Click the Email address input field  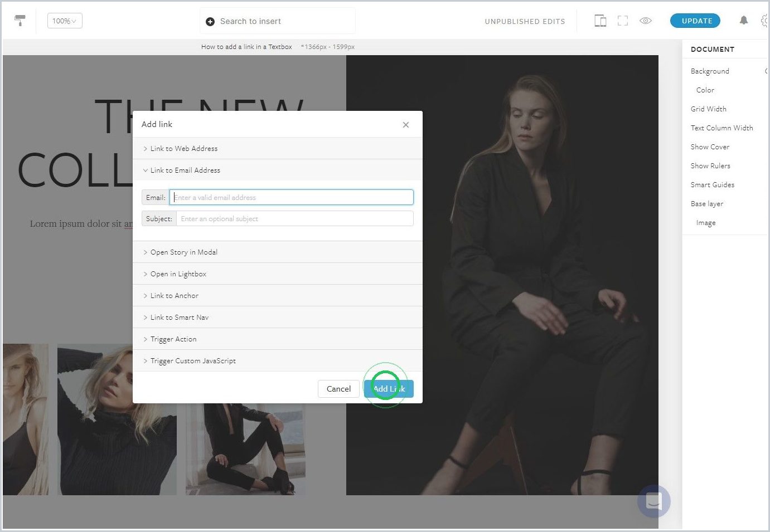point(292,197)
